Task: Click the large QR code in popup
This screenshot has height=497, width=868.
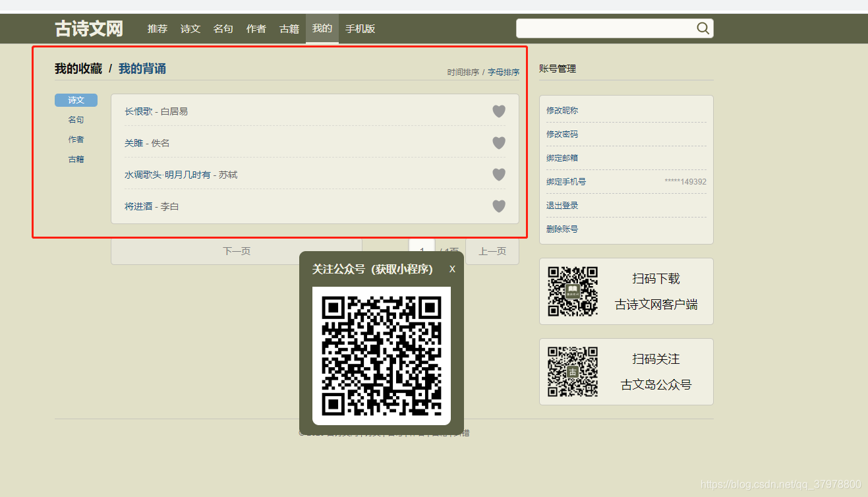Action: [382, 356]
